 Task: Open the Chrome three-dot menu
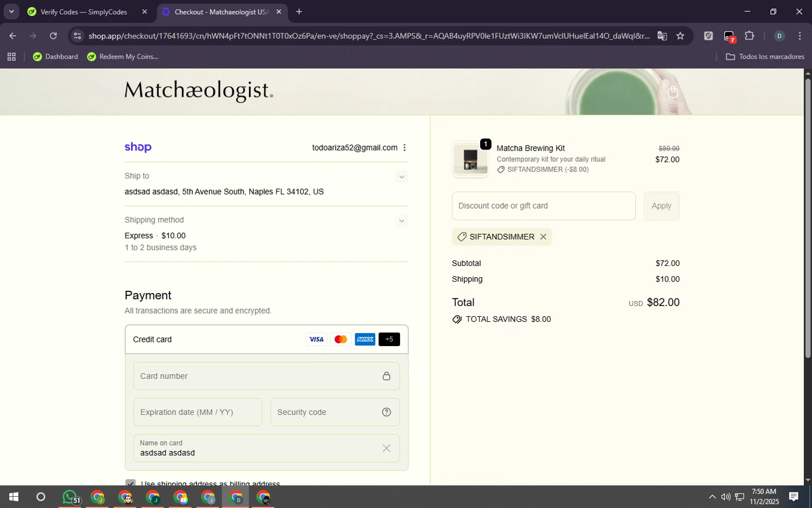pyautogui.click(x=800, y=36)
